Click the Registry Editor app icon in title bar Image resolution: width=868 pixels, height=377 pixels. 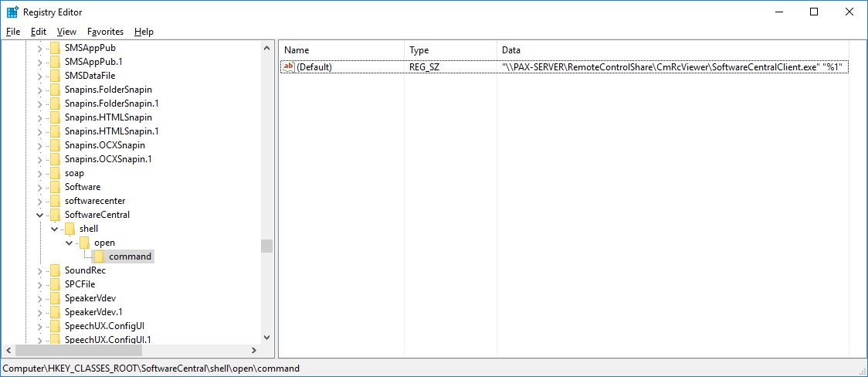12,12
